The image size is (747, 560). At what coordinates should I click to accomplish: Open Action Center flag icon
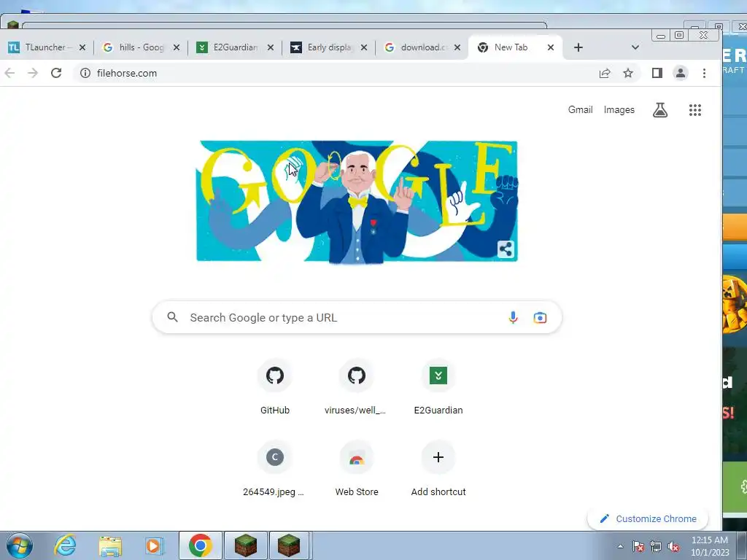638,546
